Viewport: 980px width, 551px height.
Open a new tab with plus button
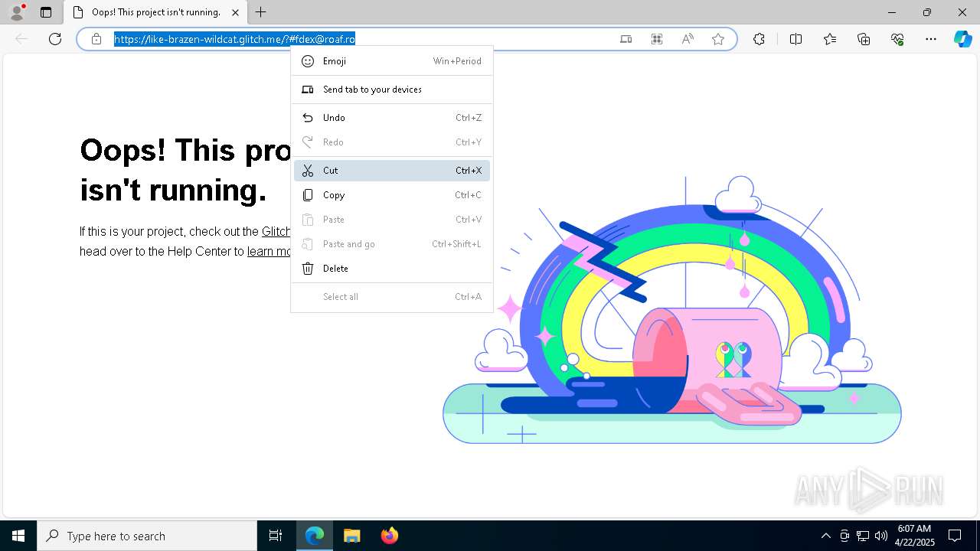point(261,12)
